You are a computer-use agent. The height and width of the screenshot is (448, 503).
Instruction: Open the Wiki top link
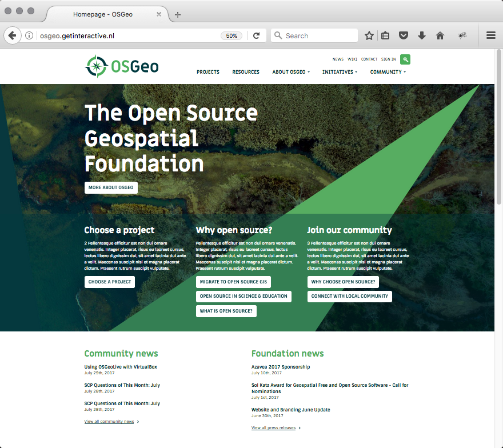(x=352, y=59)
